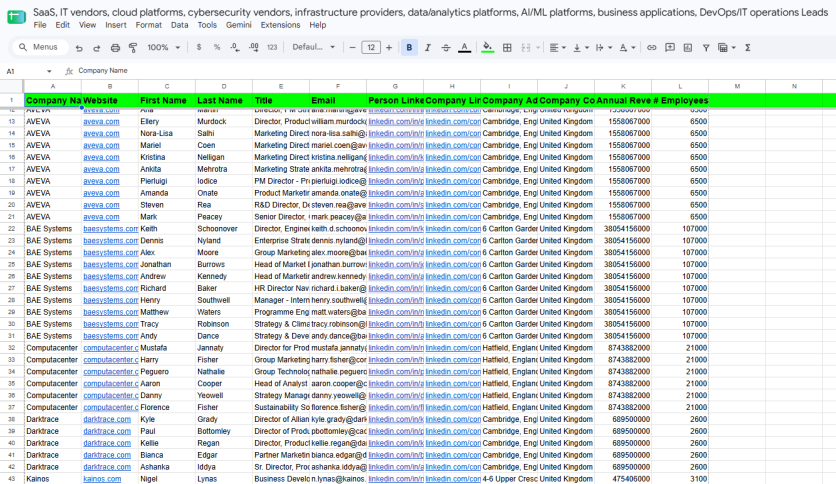Viewport: 836px width, 484px height.
Task: Format as currency with dollar icon
Action: [x=199, y=47]
